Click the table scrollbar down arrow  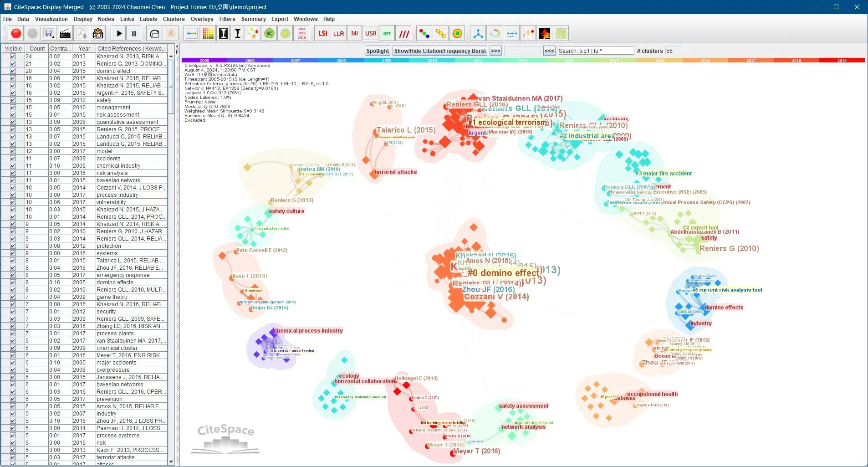tap(171, 462)
